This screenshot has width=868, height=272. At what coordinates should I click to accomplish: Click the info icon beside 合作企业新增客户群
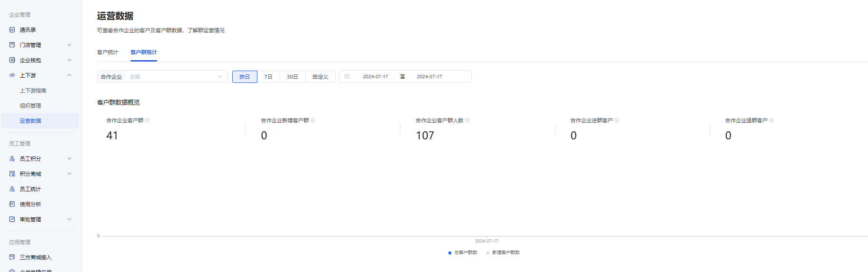(313, 120)
